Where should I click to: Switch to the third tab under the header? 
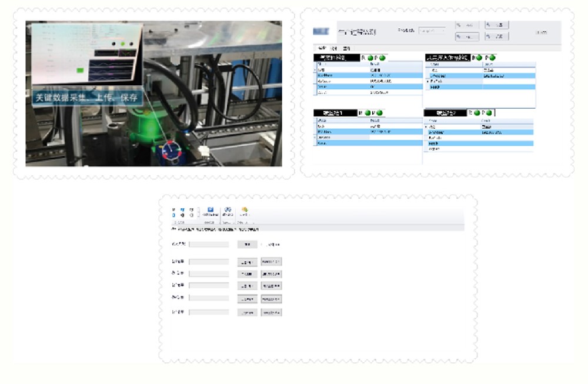[x=346, y=48]
